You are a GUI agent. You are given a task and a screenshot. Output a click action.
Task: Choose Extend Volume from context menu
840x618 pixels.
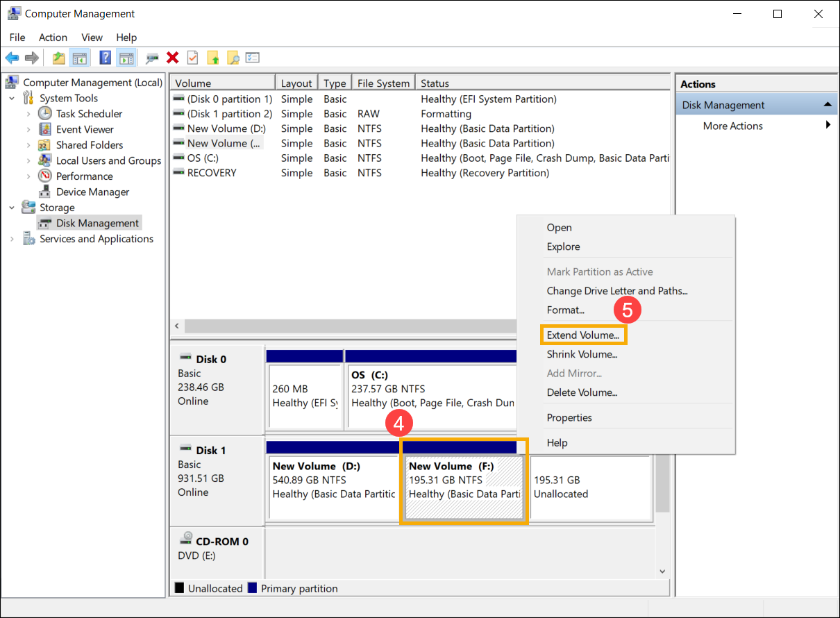[x=582, y=335]
